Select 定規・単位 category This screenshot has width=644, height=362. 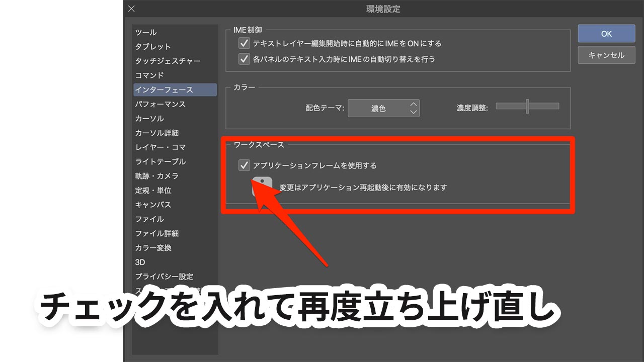click(175, 191)
